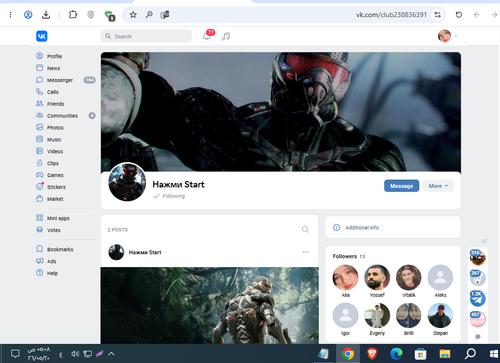The height and width of the screenshot is (363, 500).
Task: Open the browser downloads icon
Action: pos(46,15)
